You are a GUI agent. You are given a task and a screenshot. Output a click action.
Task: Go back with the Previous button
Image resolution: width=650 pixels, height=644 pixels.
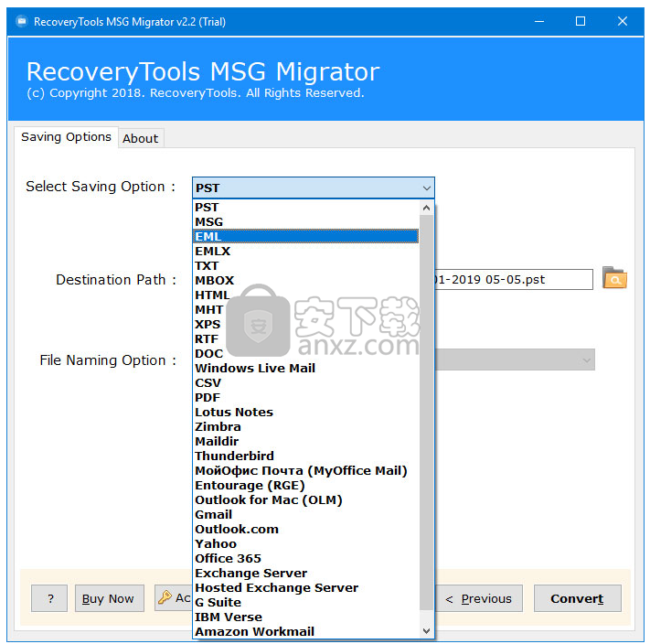point(478,598)
